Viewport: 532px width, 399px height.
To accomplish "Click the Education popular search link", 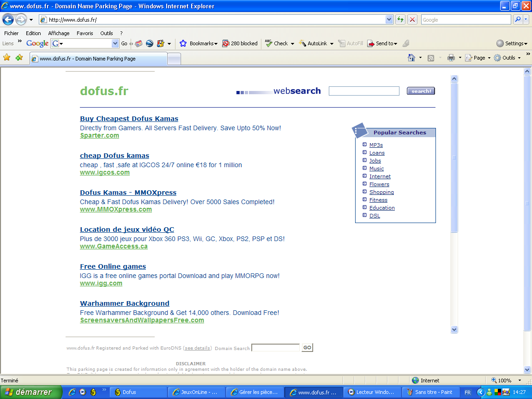I will click(382, 208).
